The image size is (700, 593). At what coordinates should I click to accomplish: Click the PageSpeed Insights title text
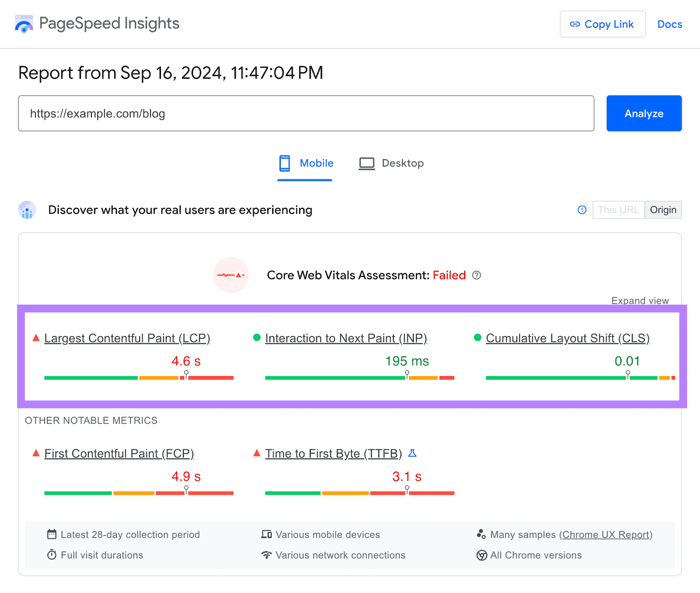click(x=109, y=23)
